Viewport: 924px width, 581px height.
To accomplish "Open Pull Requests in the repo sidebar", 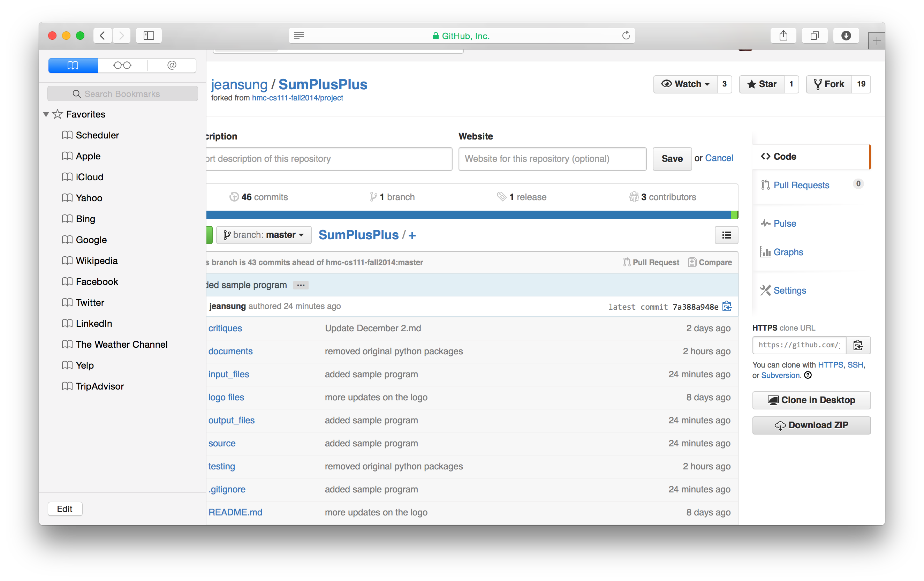I will click(801, 185).
